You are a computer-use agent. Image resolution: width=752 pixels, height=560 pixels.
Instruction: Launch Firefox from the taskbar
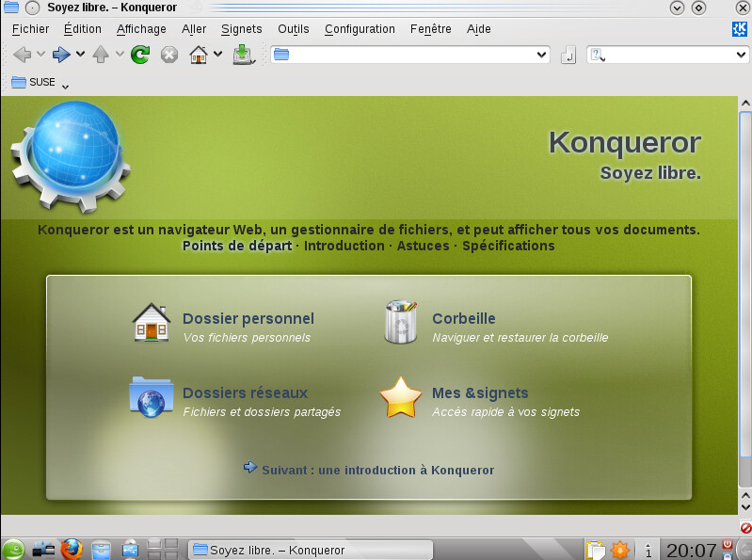(x=72, y=550)
